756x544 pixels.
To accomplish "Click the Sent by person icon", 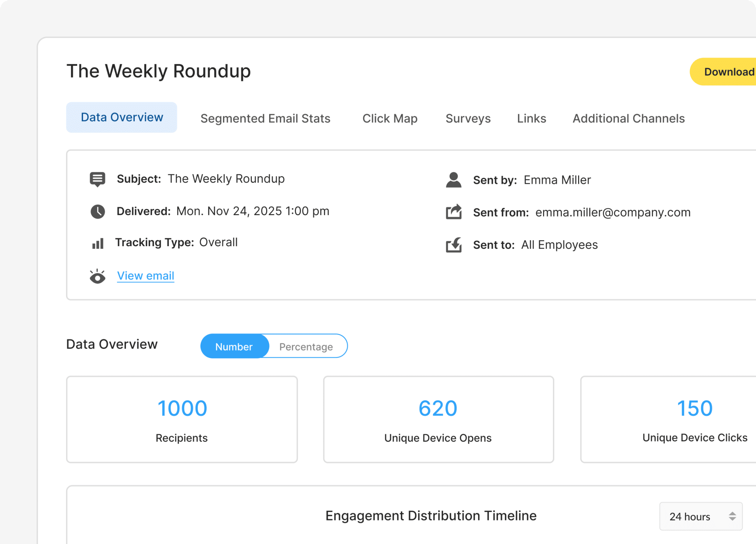I will (453, 180).
